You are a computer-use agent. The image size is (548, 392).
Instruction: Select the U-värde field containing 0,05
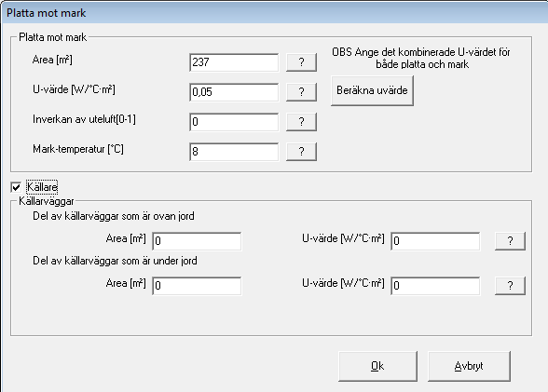click(234, 92)
